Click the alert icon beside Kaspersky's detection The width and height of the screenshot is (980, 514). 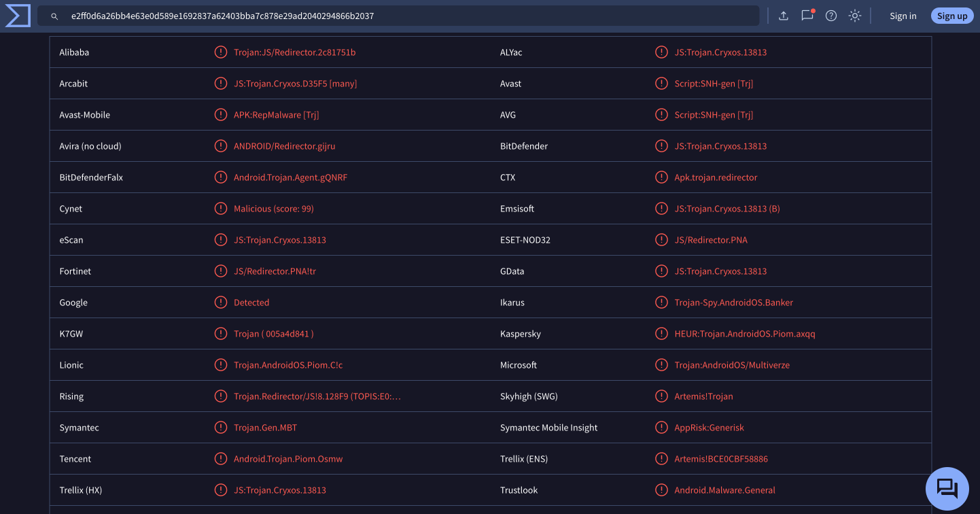pyautogui.click(x=661, y=333)
